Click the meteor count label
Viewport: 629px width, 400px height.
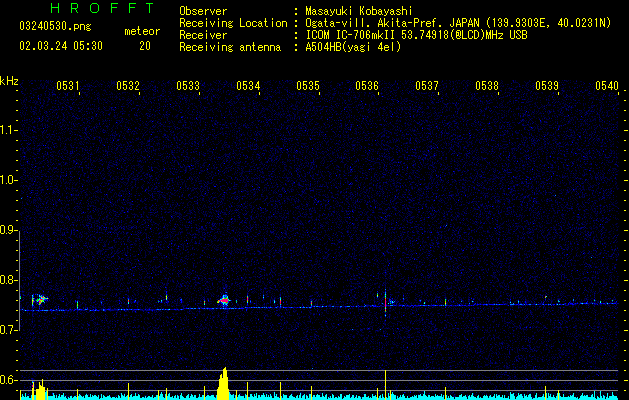coord(142,31)
